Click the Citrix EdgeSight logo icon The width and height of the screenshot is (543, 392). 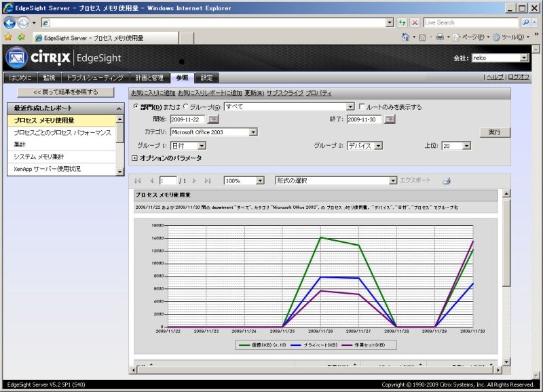[x=16, y=58]
